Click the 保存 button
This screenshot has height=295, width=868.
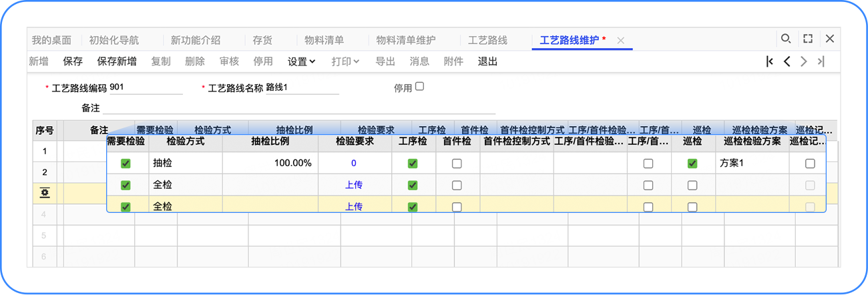click(x=73, y=61)
